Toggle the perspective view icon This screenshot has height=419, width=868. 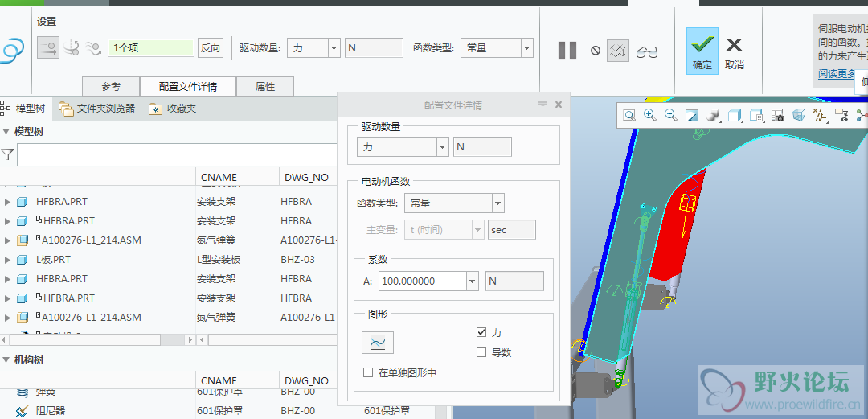[x=799, y=115]
